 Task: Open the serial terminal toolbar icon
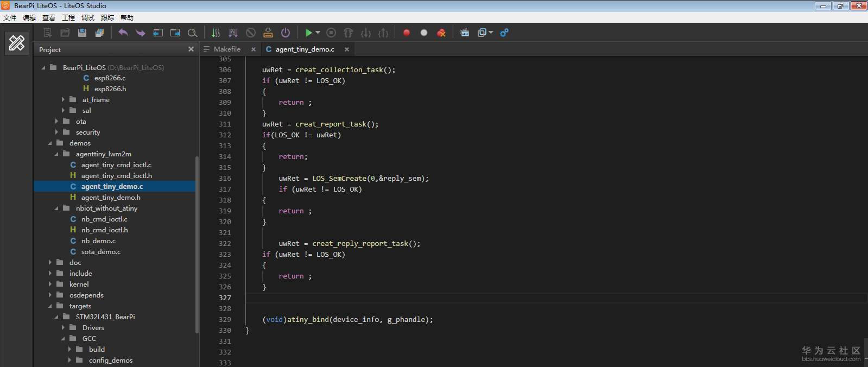(x=465, y=33)
